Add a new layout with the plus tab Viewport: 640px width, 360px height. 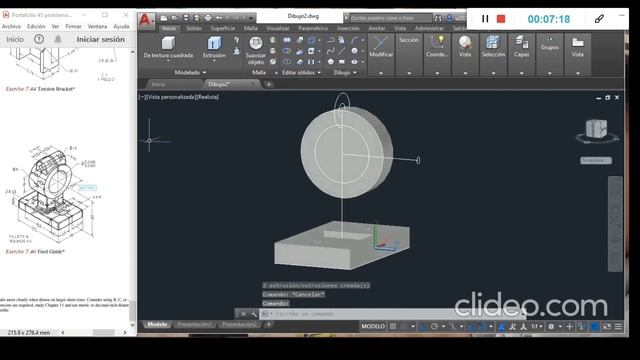coord(269,324)
